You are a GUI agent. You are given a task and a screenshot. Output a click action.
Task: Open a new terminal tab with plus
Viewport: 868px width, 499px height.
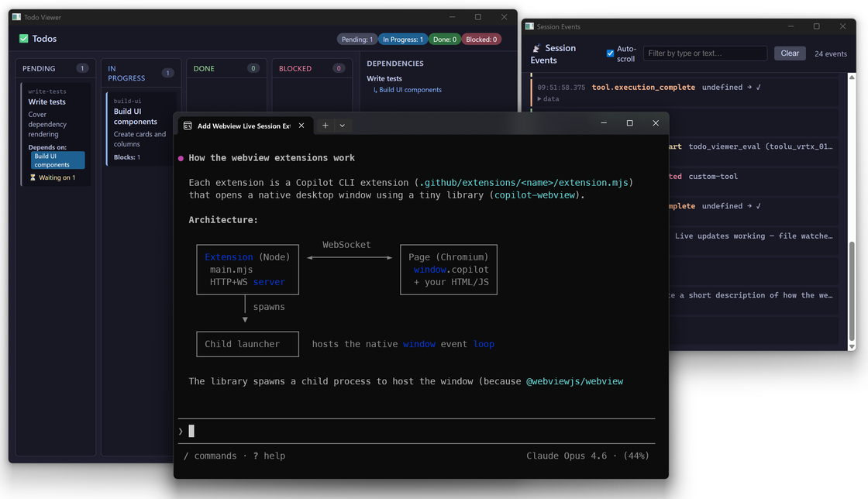tap(325, 126)
